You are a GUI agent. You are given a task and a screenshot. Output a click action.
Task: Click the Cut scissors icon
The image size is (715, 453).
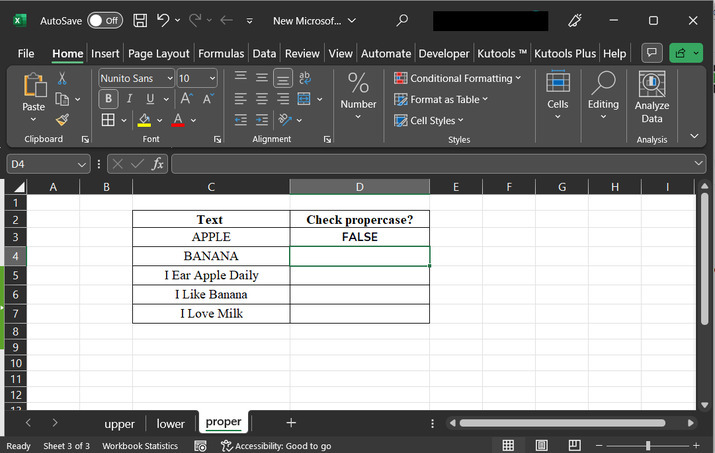pos(62,78)
